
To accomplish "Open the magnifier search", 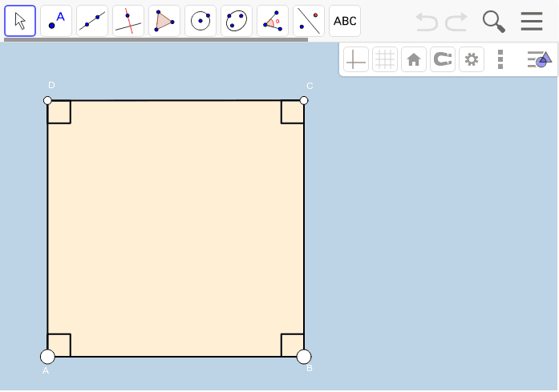I will (494, 22).
